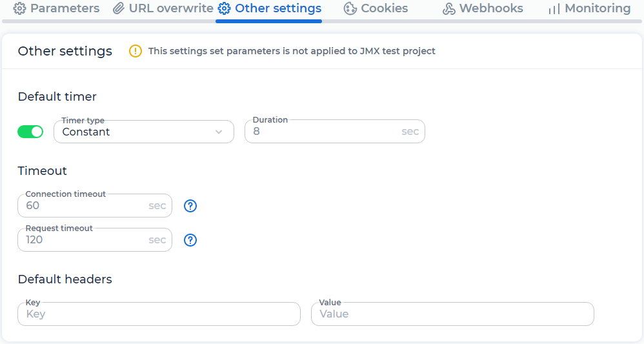Click the Parameters gear icon
This screenshot has width=644, height=344.
pyautogui.click(x=19, y=8)
